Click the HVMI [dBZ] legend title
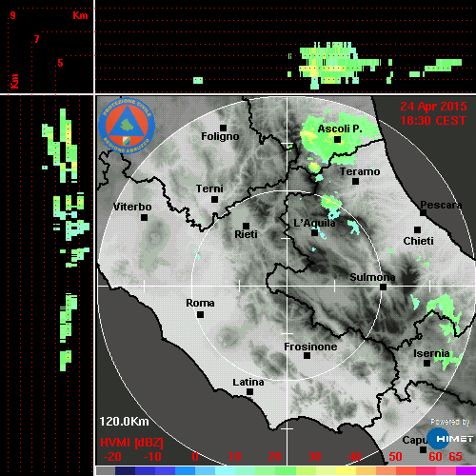 click(131, 443)
